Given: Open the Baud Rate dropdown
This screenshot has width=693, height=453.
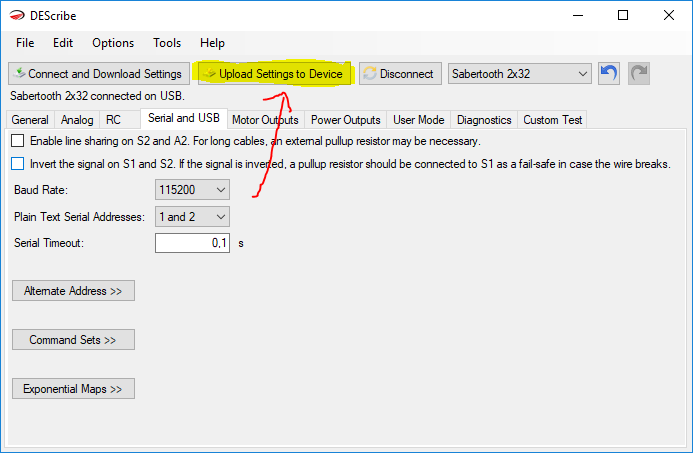Looking at the screenshot, I should pos(192,190).
